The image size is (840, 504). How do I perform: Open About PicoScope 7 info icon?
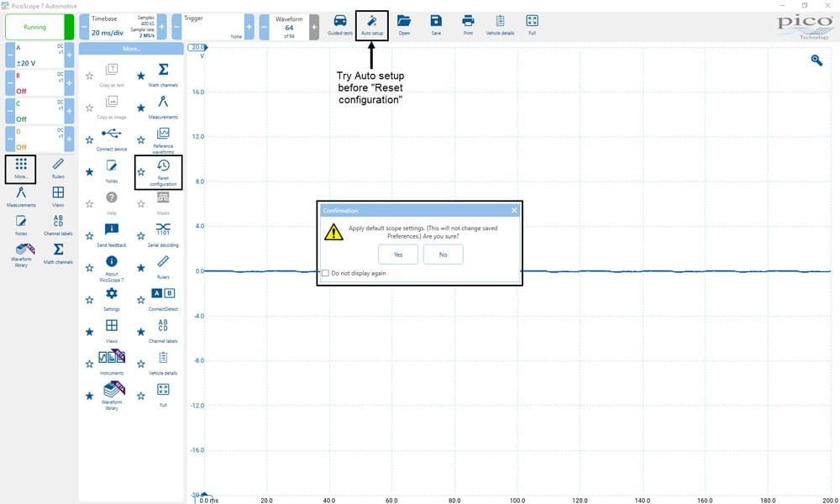coord(112,268)
